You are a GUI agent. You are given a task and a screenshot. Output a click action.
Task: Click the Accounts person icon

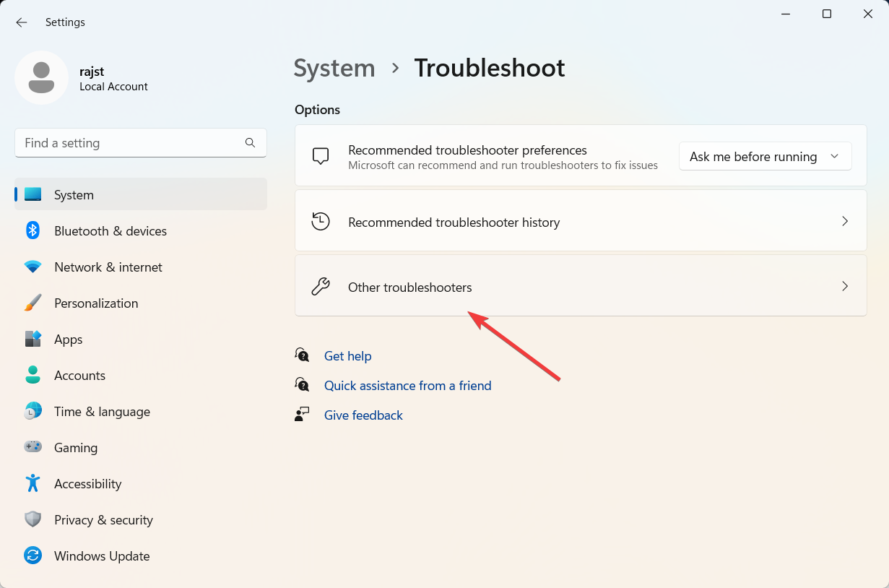33,375
